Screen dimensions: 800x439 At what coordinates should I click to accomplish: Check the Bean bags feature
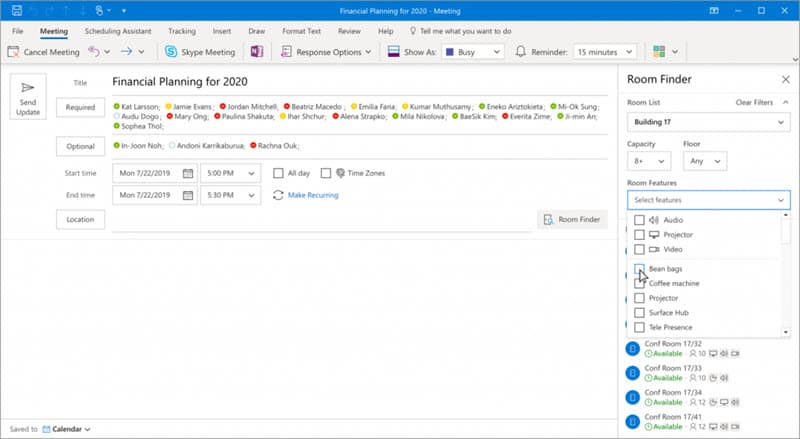click(x=639, y=269)
